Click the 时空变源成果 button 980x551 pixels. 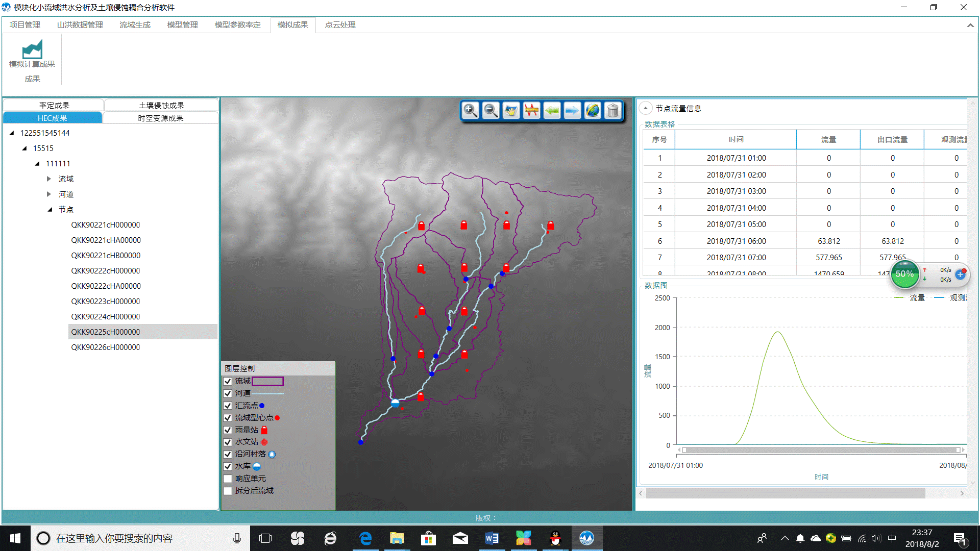pos(160,118)
